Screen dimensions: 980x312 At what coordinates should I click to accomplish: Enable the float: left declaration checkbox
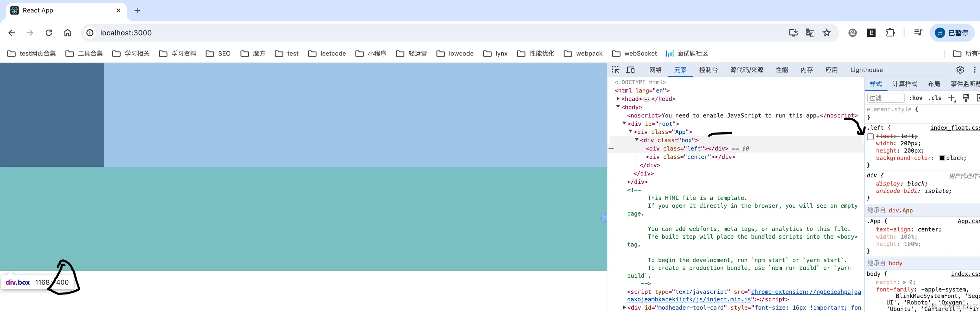[x=870, y=137]
